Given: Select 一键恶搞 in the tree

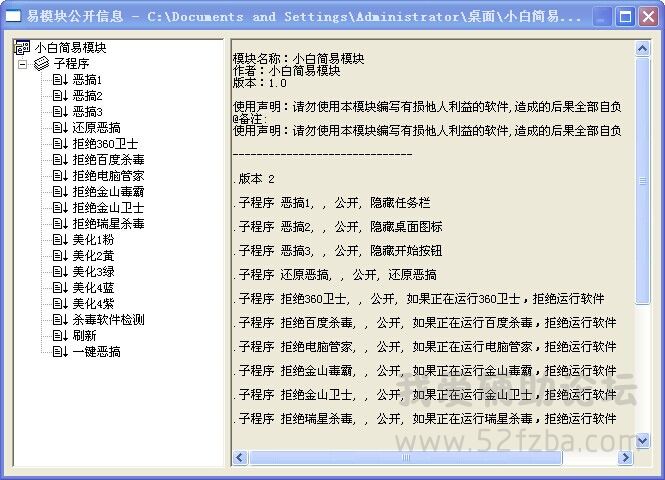Looking at the screenshot, I should 96,352.
